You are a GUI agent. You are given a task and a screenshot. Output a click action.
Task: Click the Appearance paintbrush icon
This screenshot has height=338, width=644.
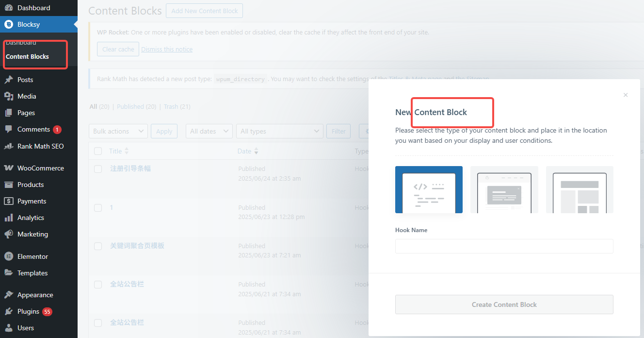9,295
